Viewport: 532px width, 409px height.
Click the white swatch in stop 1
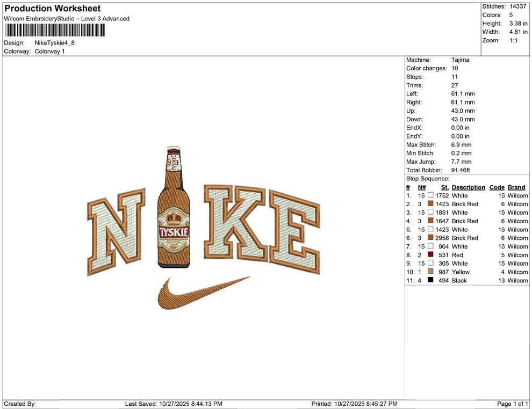coord(430,195)
